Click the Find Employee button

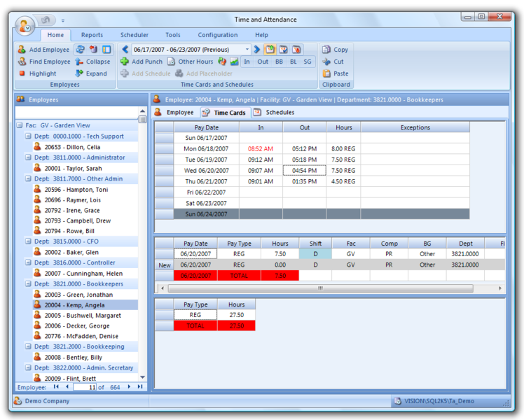point(44,62)
